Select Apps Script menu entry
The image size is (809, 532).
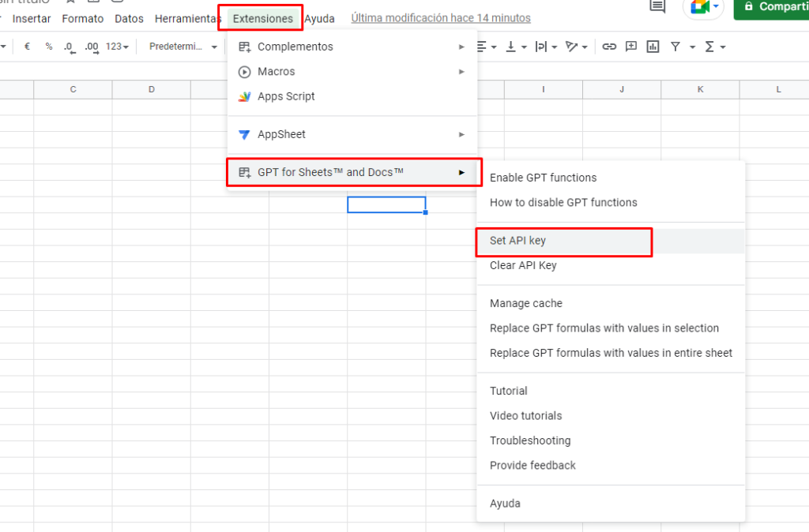352,96
